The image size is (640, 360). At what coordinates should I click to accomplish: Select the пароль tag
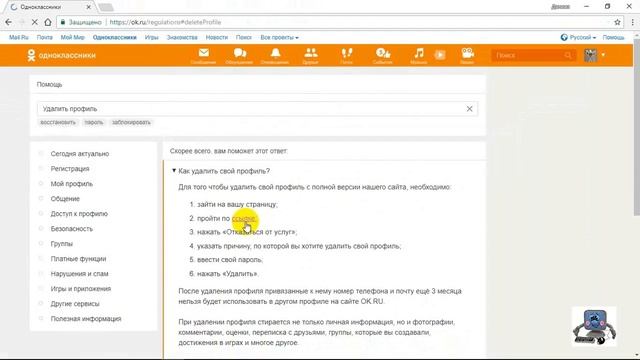coord(94,122)
